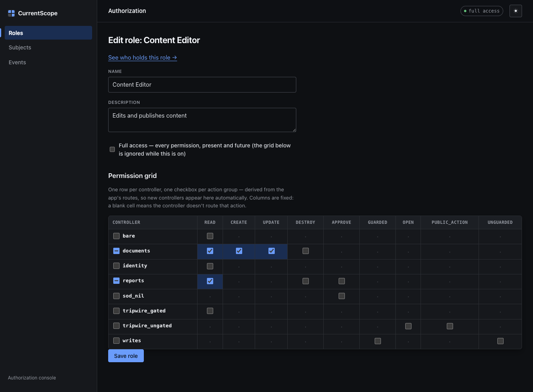Screen dimensions: 533x392
Task: Save the role
Action: [x=126, y=356]
